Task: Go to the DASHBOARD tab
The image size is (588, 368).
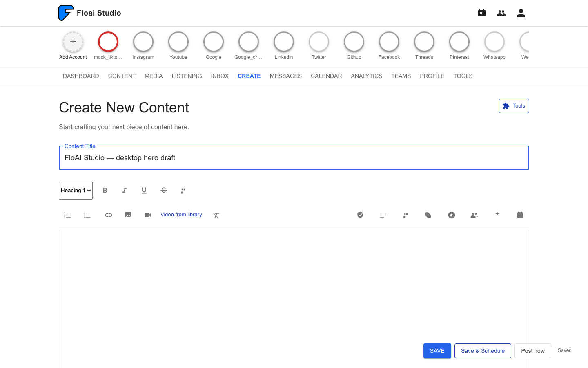Action: [x=81, y=76]
